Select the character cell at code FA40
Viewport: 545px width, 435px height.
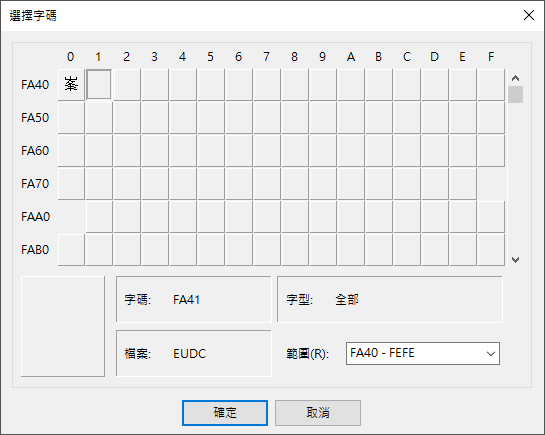coord(71,85)
